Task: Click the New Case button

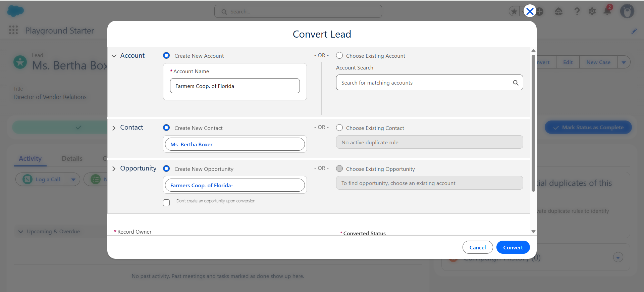Action: click(x=598, y=62)
